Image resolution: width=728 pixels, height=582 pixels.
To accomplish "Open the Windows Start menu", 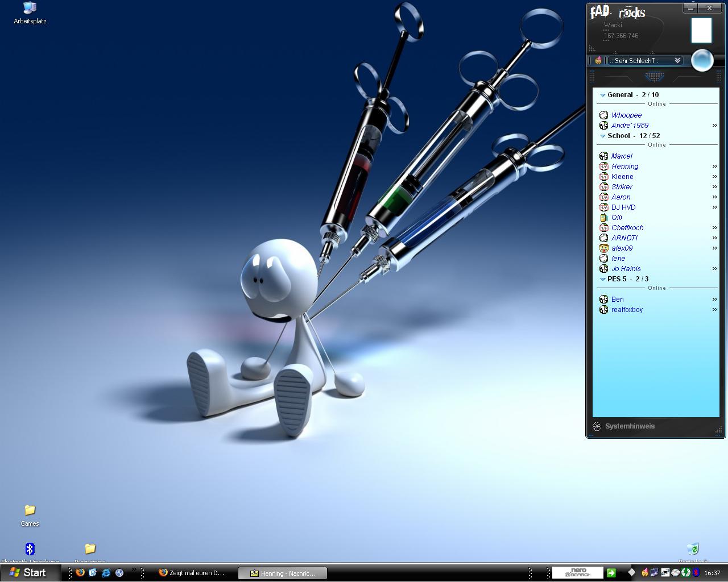I will point(30,572).
